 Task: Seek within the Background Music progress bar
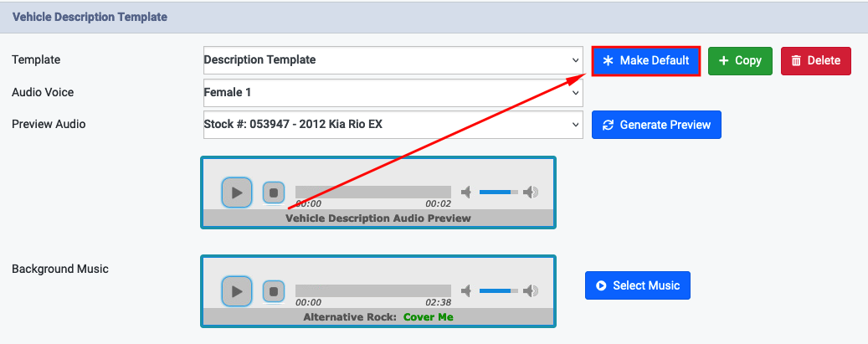[x=373, y=290]
